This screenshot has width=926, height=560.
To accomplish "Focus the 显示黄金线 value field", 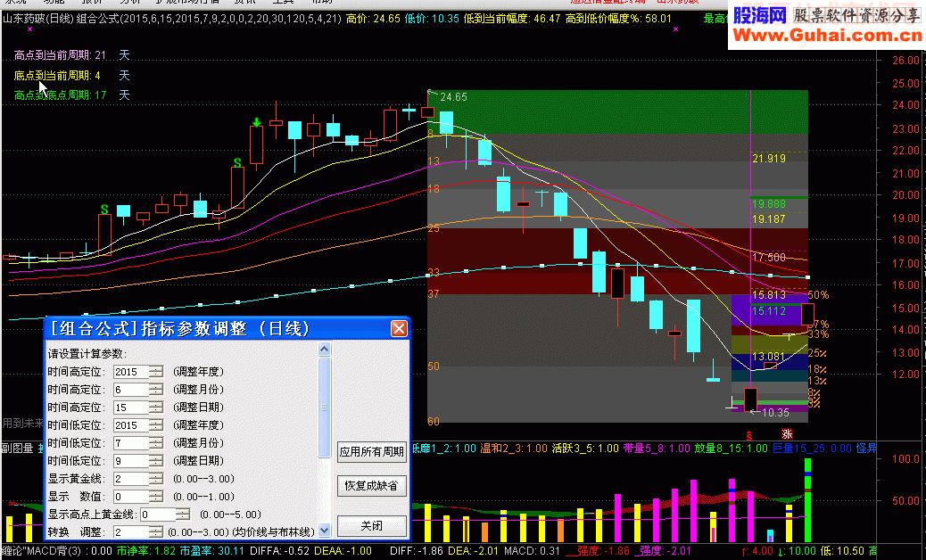I will [131, 479].
